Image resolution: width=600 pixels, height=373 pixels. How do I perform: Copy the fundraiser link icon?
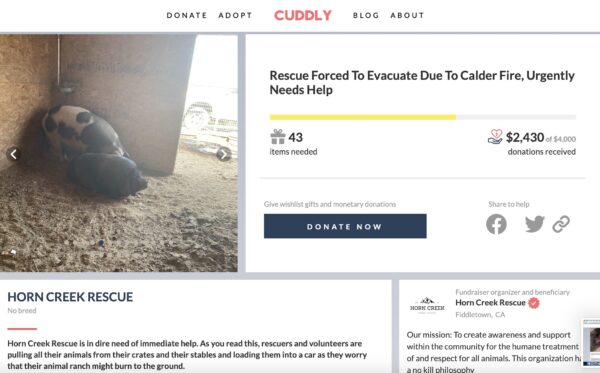click(561, 224)
